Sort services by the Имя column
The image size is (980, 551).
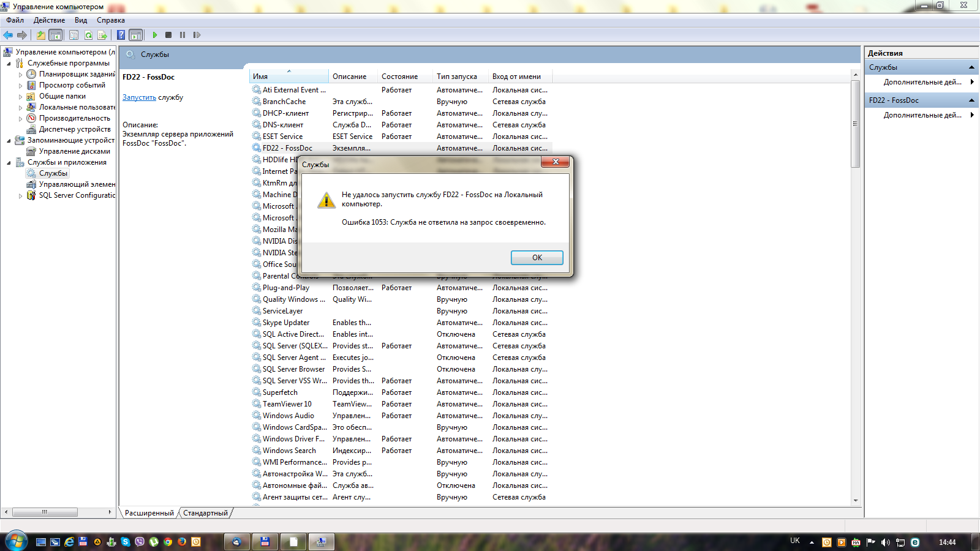[288, 77]
